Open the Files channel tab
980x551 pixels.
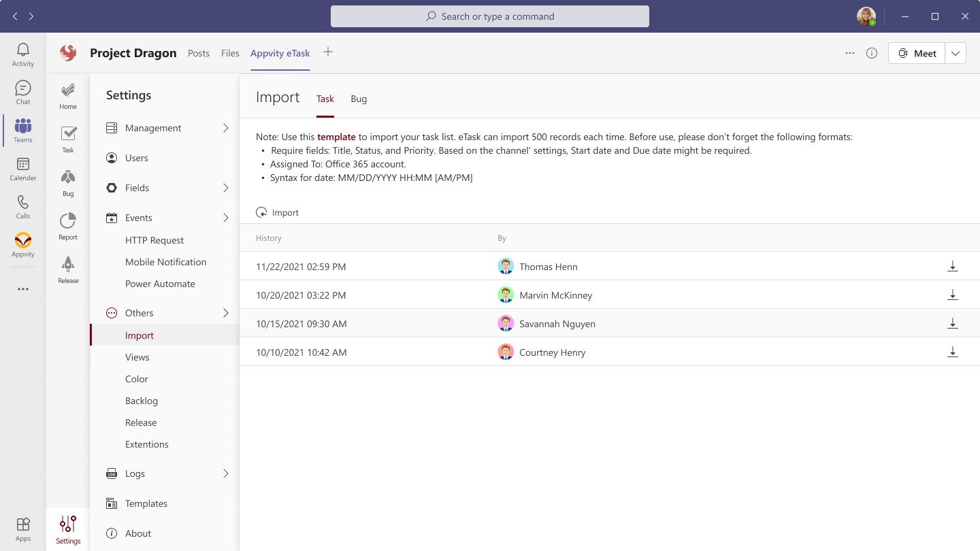pos(230,53)
